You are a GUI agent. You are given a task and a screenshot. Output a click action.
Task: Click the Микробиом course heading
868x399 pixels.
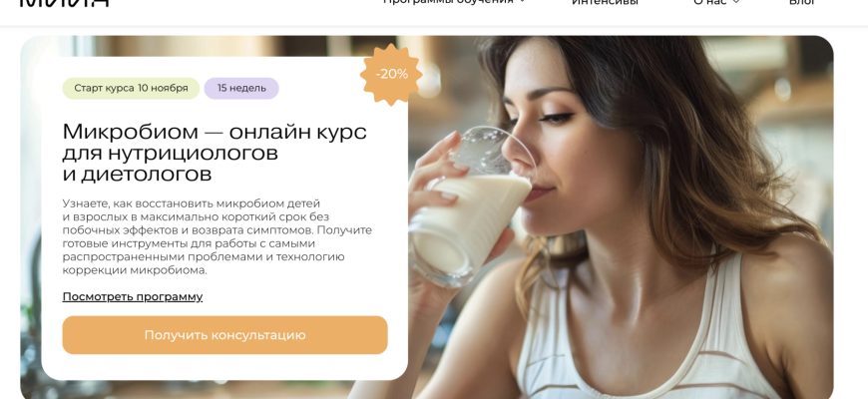215,153
